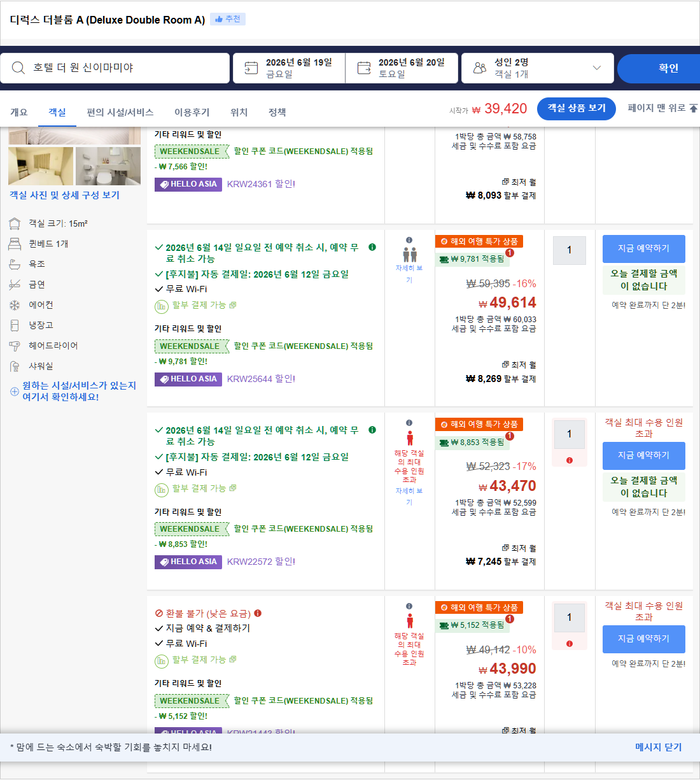The width and height of the screenshot is (700, 780).
Task: Open the 정책 tab
Action: click(x=277, y=112)
